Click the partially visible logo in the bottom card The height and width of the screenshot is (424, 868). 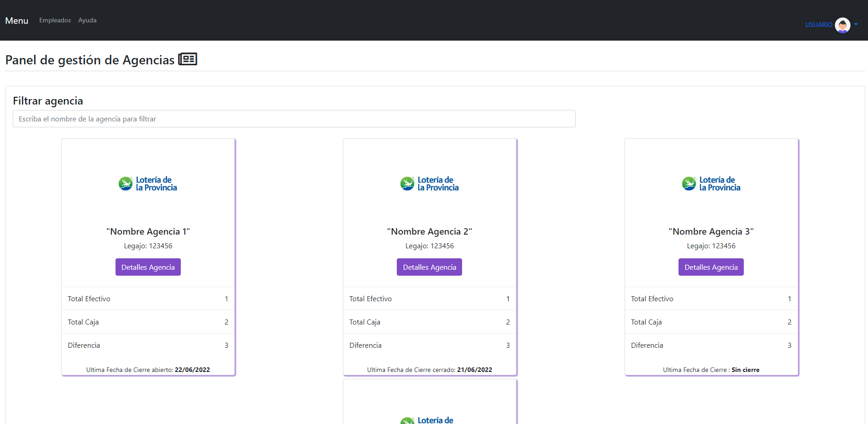click(x=427, y=420)
